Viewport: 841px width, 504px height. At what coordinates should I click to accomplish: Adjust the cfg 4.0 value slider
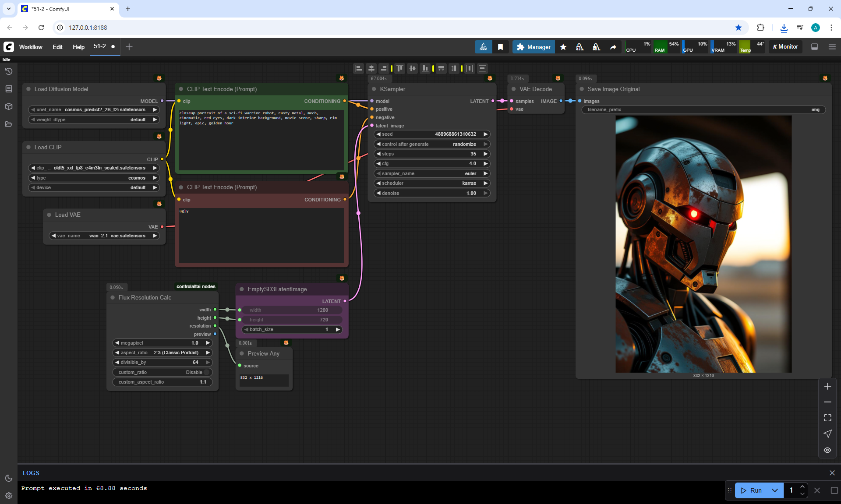(x=431, y=163)
